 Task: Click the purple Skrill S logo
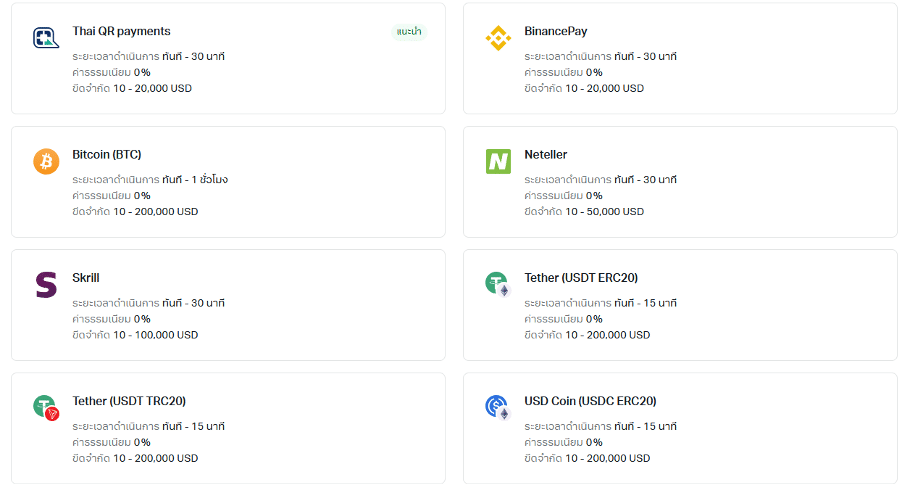click(x=46, y=284)
